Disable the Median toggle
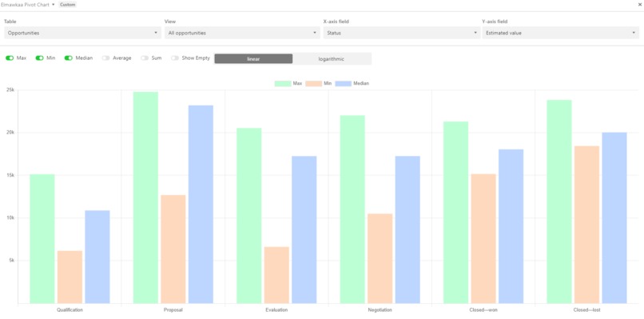 69,58
